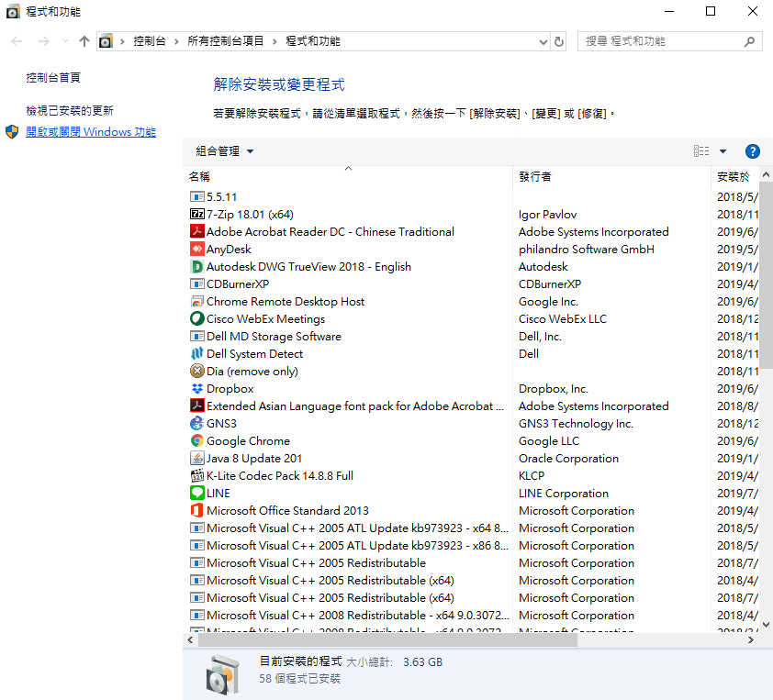
Task: Click the forward navigation arrow
Action: [x=44, y=41]
